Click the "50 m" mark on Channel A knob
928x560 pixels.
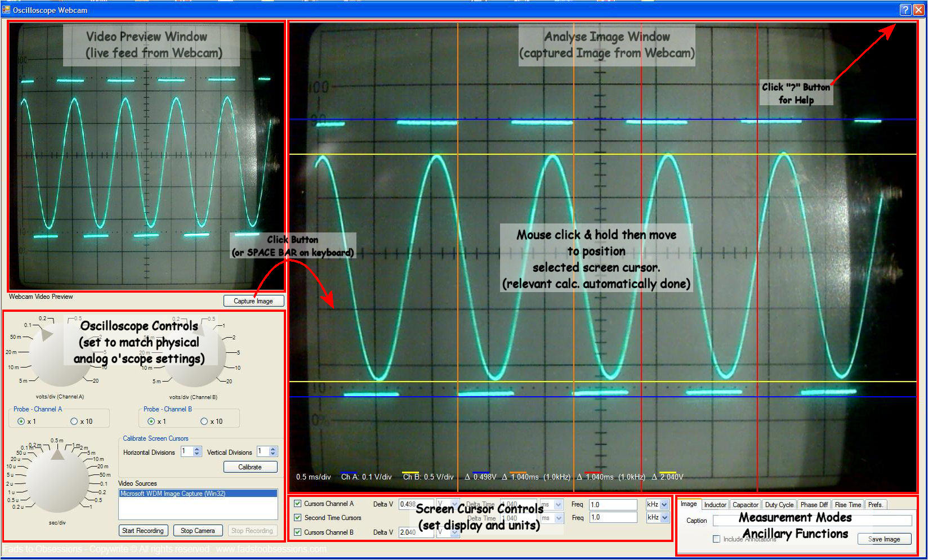pos(16,337)
